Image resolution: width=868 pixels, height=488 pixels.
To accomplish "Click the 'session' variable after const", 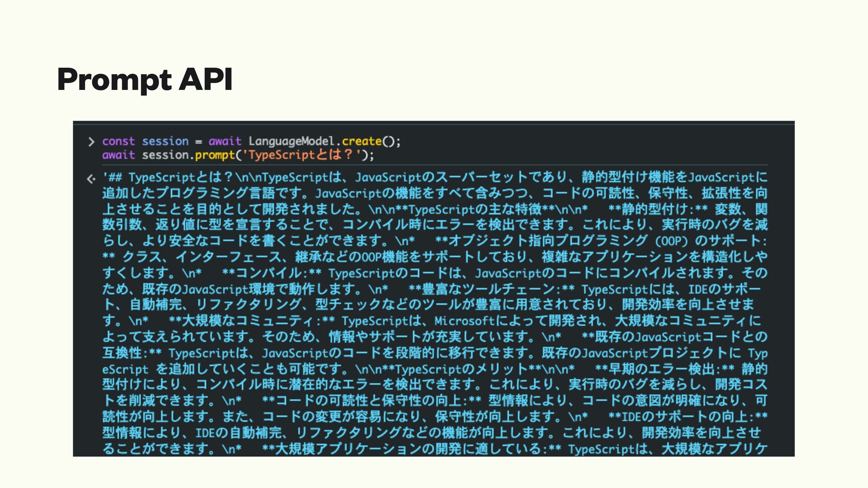I will coord(165,141).
